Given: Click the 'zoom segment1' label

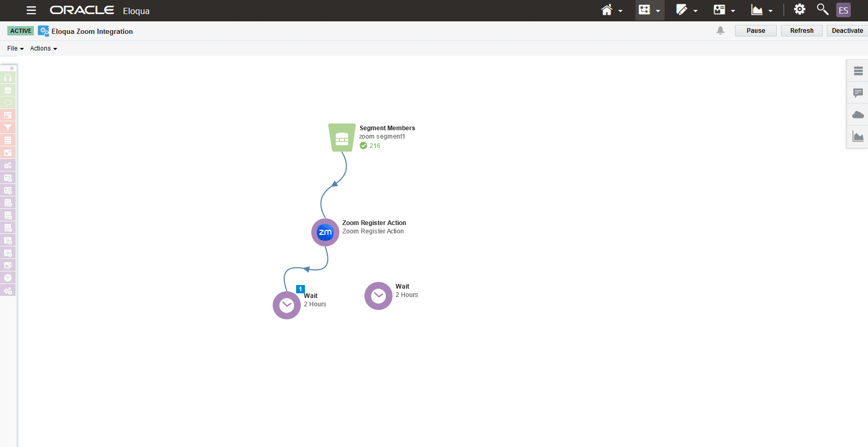Looking at the screenshot, I should pyautogui.click(x=382, y=136).
